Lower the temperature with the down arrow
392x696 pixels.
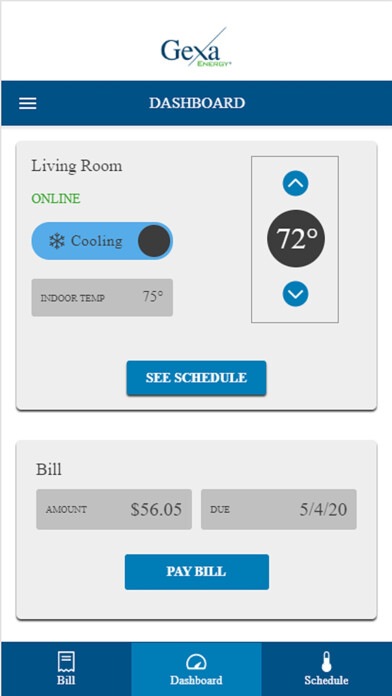click(x=295, y=294)
